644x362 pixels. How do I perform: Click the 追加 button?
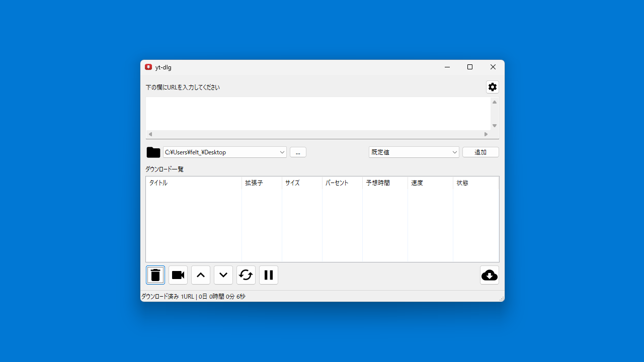480,152
